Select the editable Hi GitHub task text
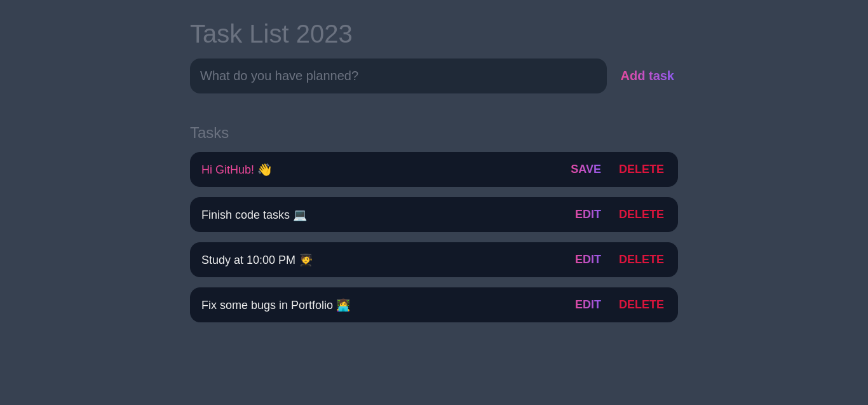Viewport: 868px width, 405px height. pyautogui.click(x=233, y=169)
